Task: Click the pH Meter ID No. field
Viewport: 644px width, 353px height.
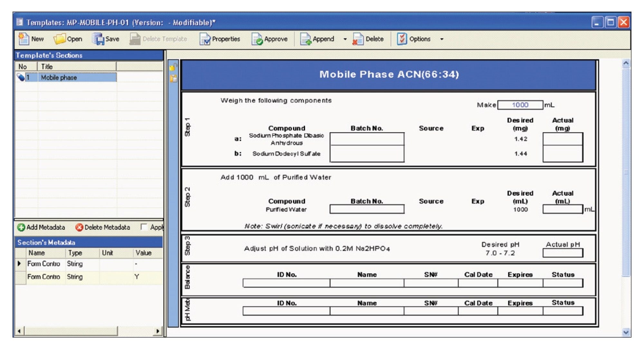Action: coord(286,311)
